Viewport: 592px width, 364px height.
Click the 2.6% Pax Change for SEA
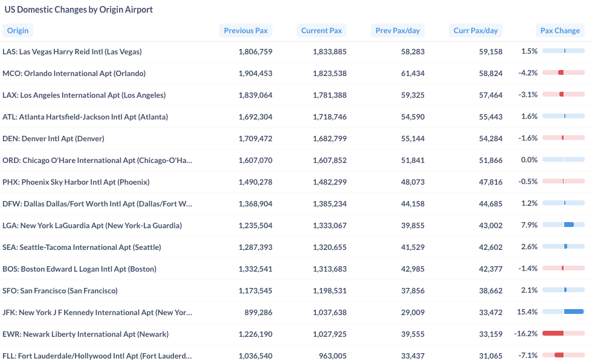[x=529, y=247]
